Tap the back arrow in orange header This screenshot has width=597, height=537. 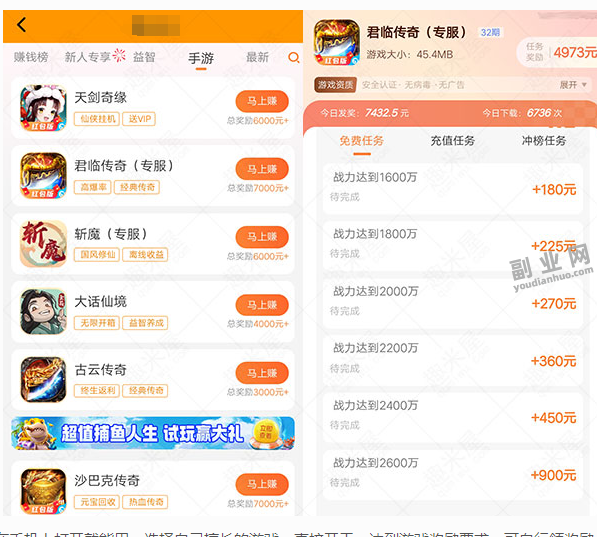(x=22, y=25)
